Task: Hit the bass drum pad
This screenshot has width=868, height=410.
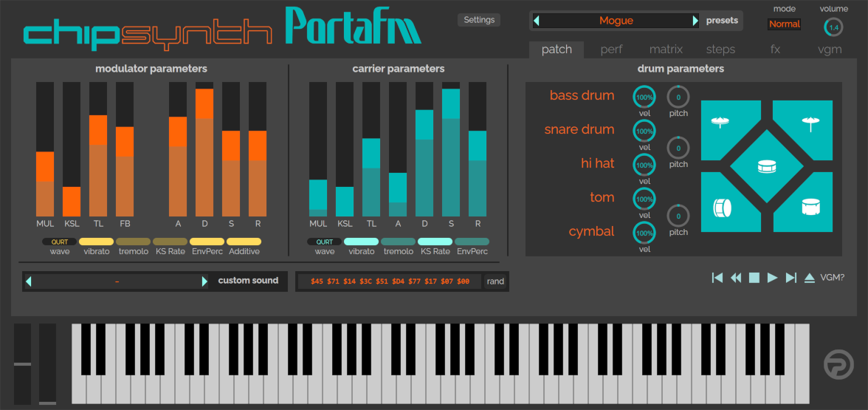Action: click(x=723, y=207)
